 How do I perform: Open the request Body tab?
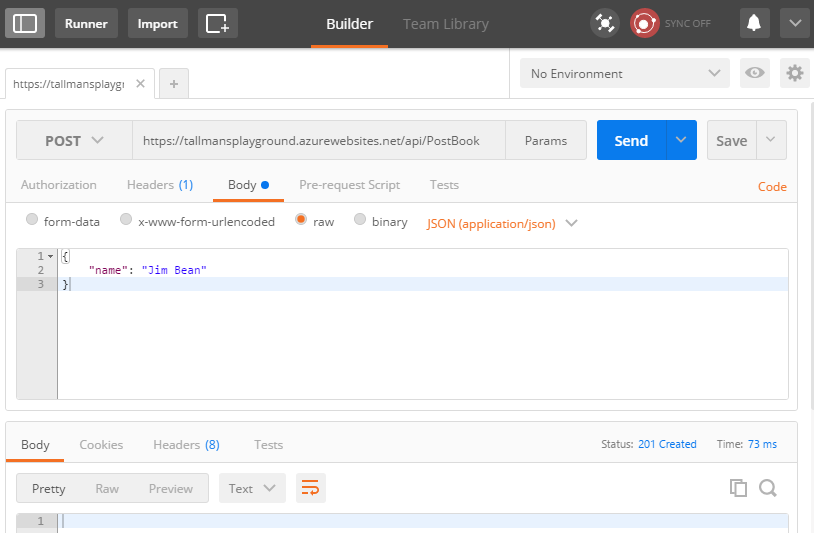(x=248, y=185)
